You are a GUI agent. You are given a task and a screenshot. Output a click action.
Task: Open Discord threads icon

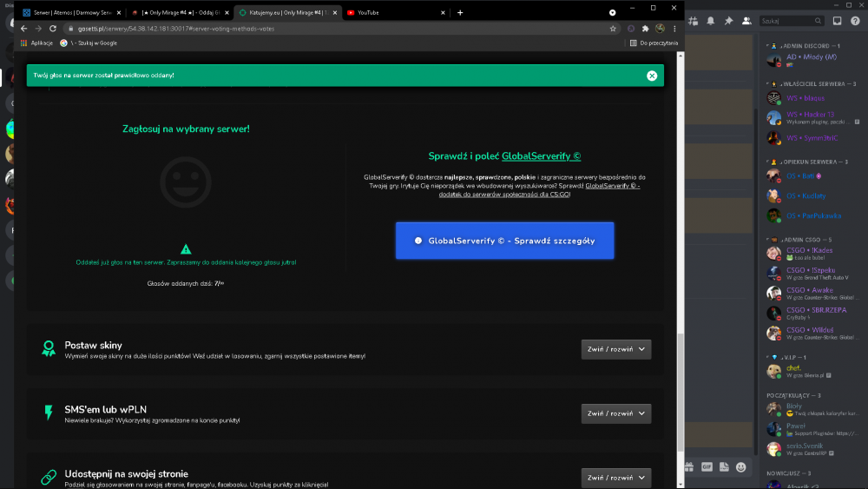tap(693, 21)
